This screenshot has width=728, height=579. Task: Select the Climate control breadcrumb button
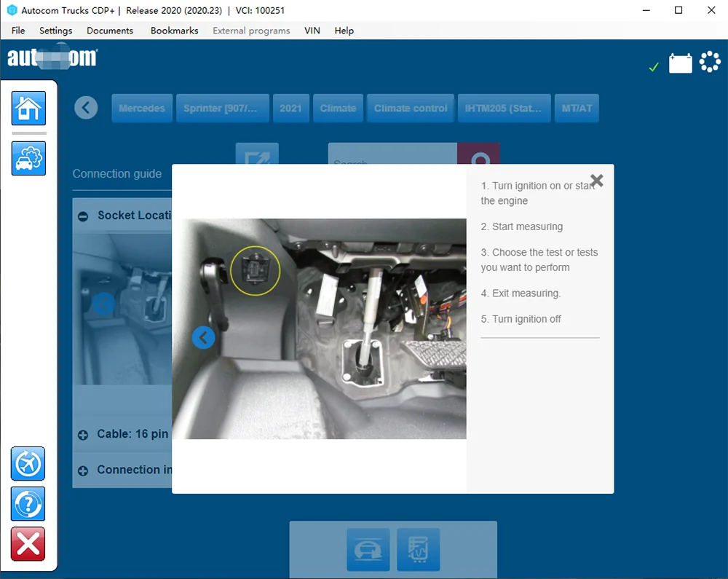pos(411,108)
